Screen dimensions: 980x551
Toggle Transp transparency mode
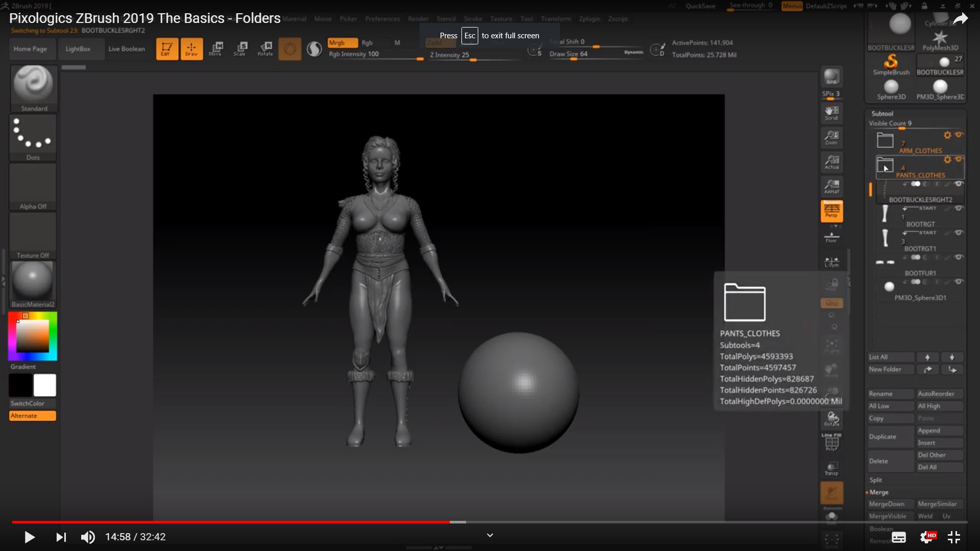[x=831, y=468]
